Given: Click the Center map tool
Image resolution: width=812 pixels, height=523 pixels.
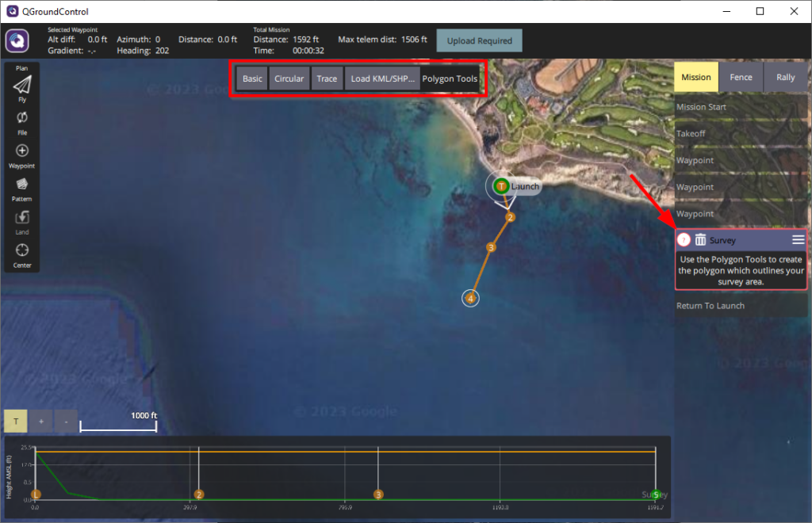Looking at the screenshot, I should tap(22, 250).
